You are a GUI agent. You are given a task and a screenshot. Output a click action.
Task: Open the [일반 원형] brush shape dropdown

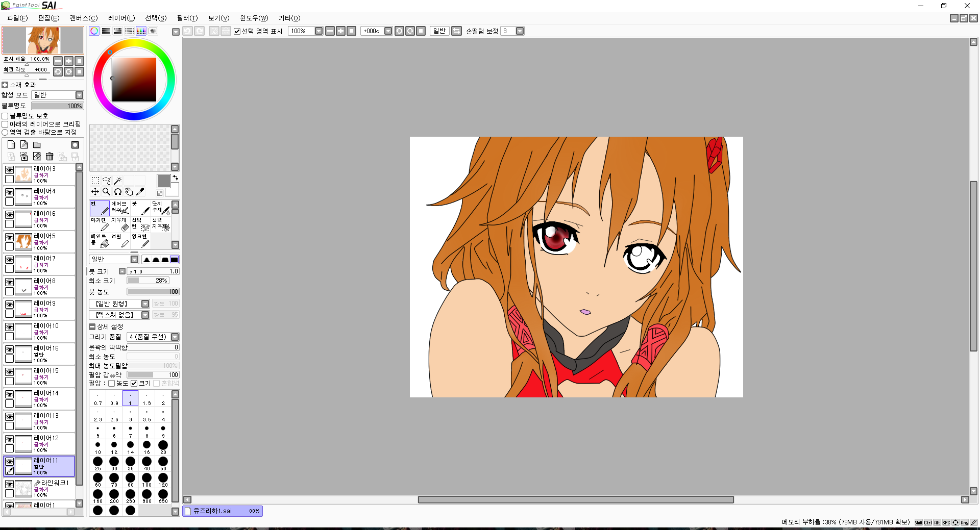click(x=145, y=304)
